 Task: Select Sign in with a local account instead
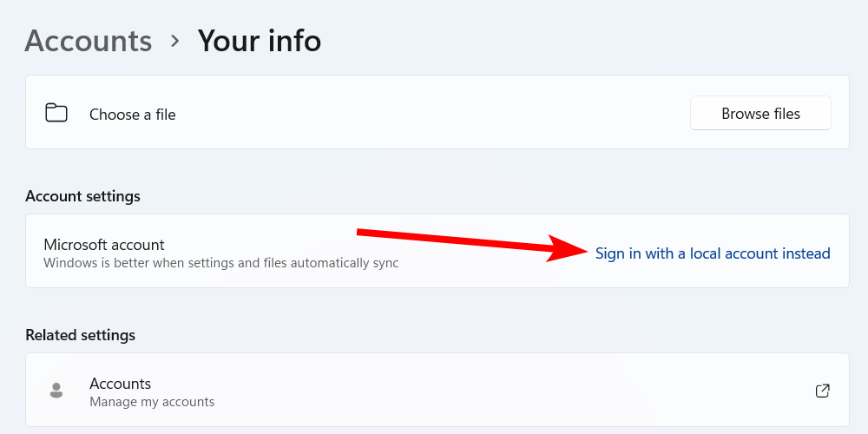point(713,253)
